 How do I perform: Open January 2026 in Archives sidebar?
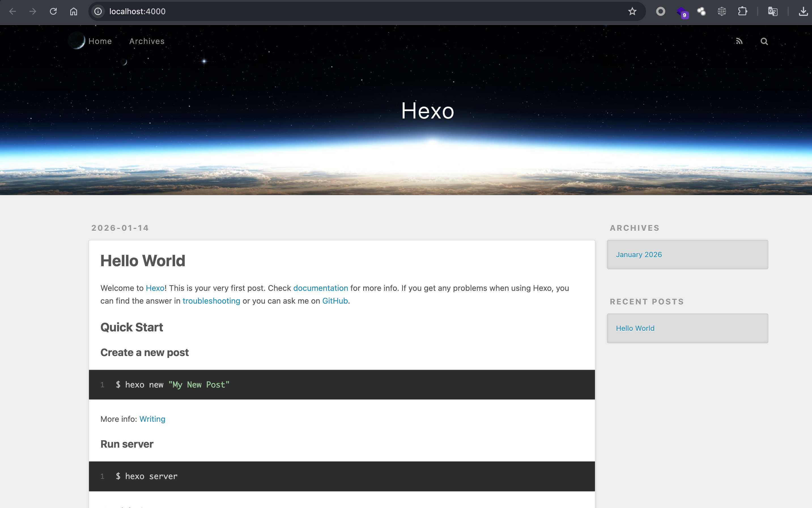[639, 255]
